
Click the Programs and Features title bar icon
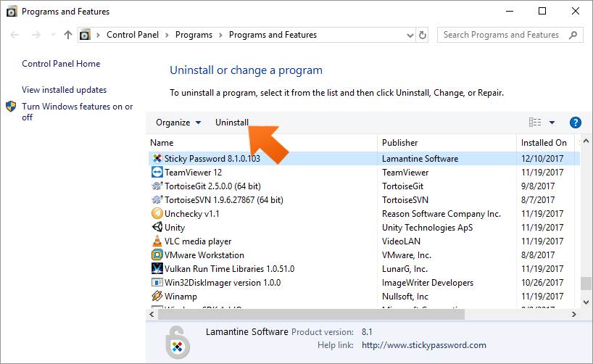(12, 12)
